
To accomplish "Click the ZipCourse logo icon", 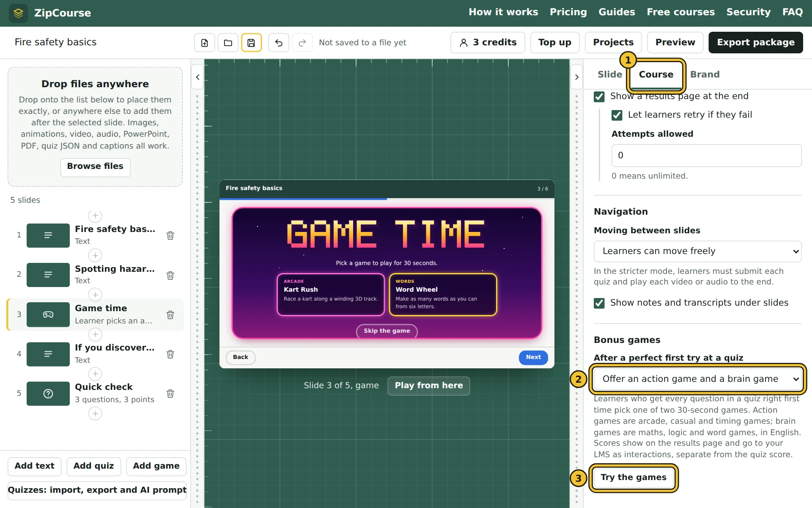I will coord(18,13).
